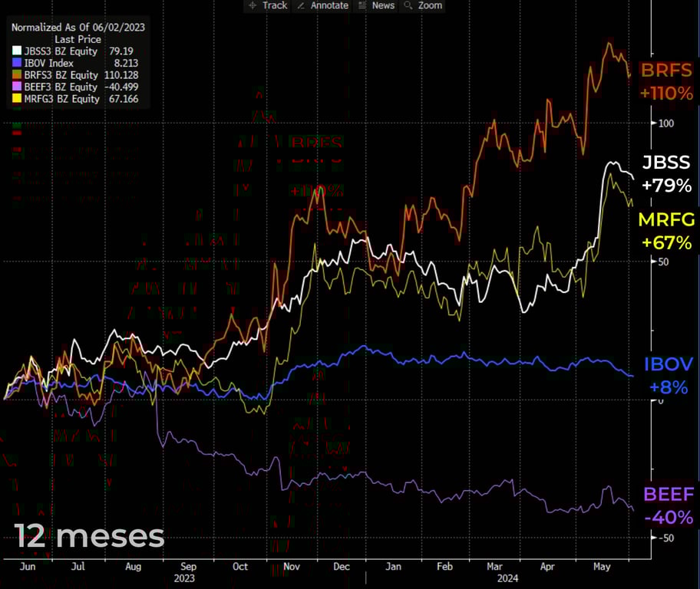Image resolution: width=700 pixels, height=589 pixels.
Task: Click the "12 meses" caption
Action: click(89, 536)
